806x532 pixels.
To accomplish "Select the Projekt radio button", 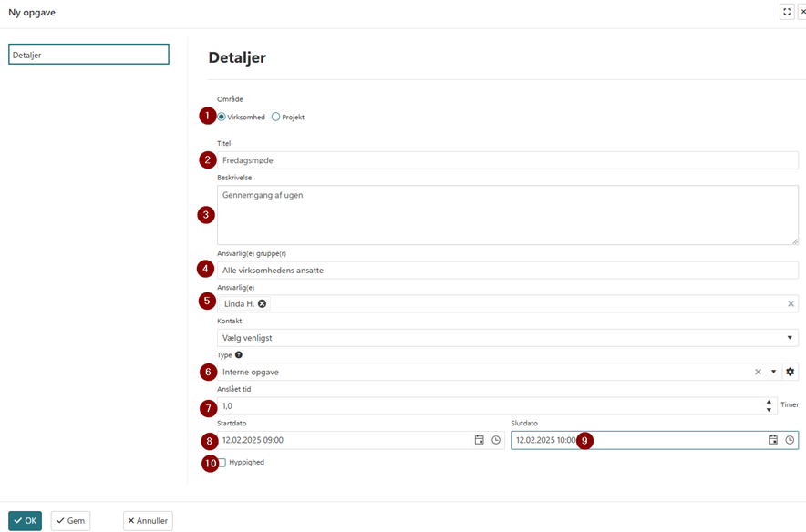I will click(x=275, y=117).
